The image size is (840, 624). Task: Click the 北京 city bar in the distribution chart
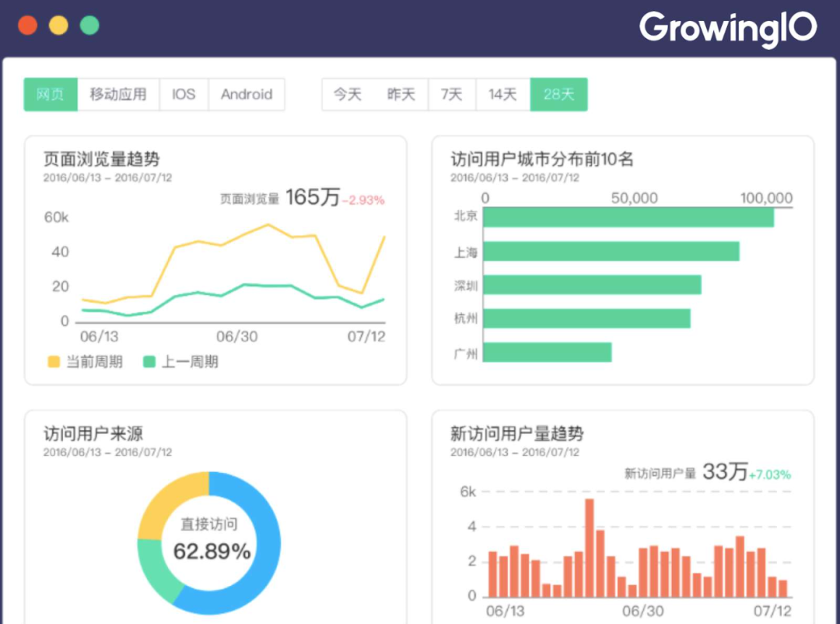coord(630,219)
